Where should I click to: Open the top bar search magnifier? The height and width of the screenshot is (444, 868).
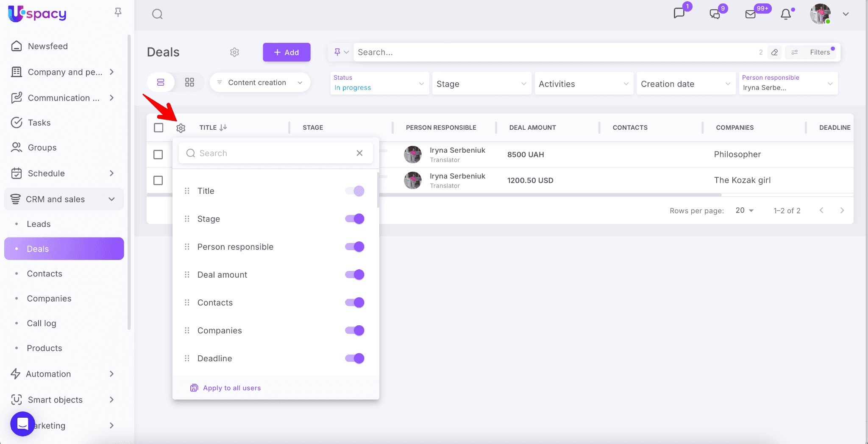coord(157,14)
